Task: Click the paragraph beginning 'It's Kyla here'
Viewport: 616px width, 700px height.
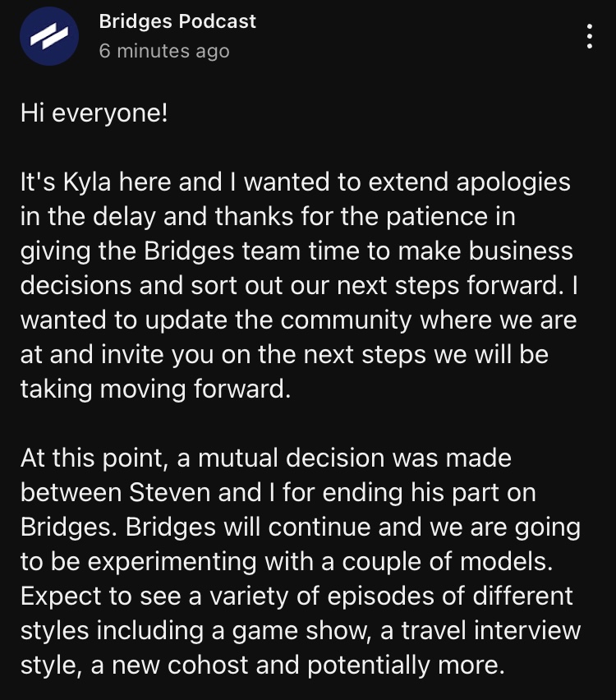Action: (299, 285)
